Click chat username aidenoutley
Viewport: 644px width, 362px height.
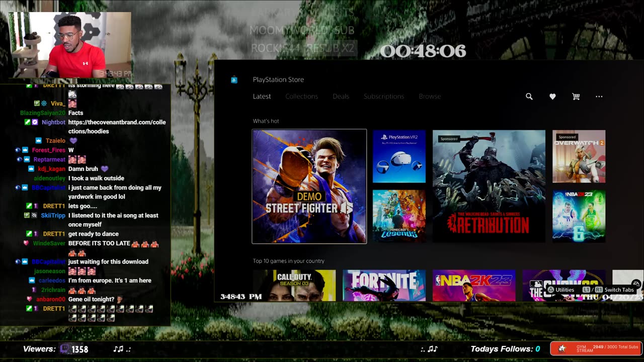pyautogui.click(x=49, y=178)
